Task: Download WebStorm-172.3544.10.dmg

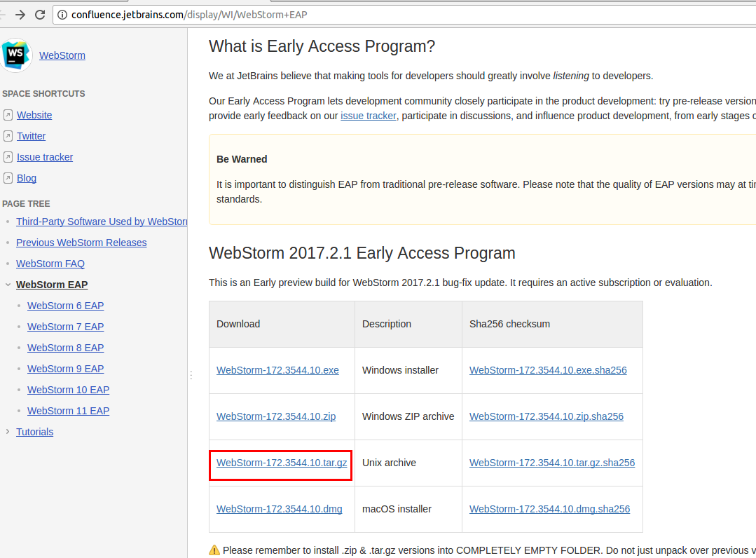Action: [x=279, y=509]
